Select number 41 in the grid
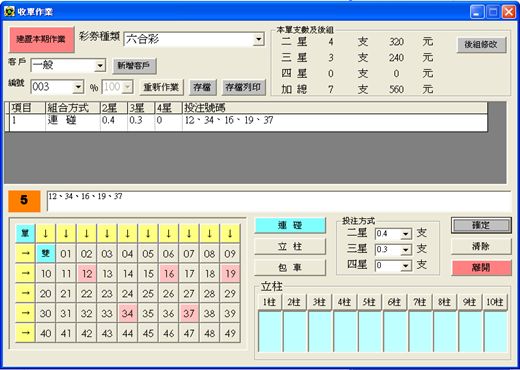Viewport: 520px width, 370px height. pyautogui.click(x=66, y=333)
